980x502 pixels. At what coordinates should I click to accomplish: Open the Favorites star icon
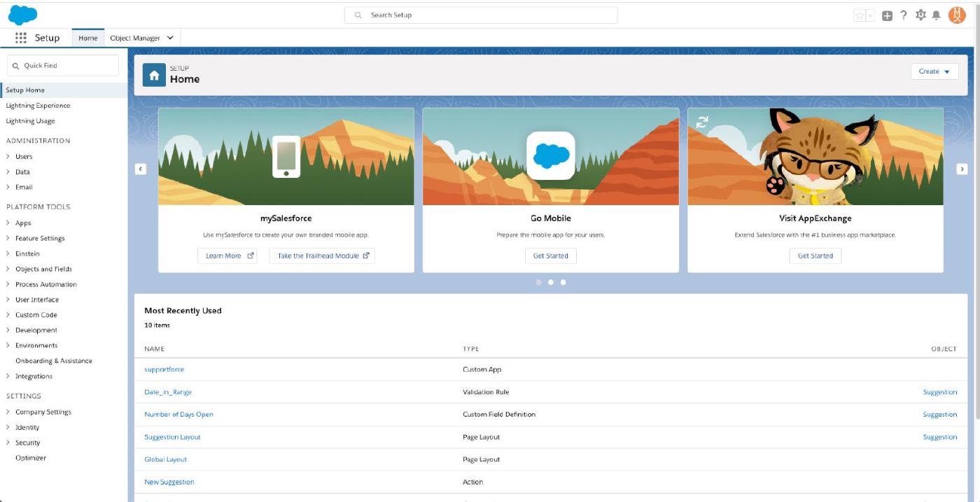pos(860,15)
